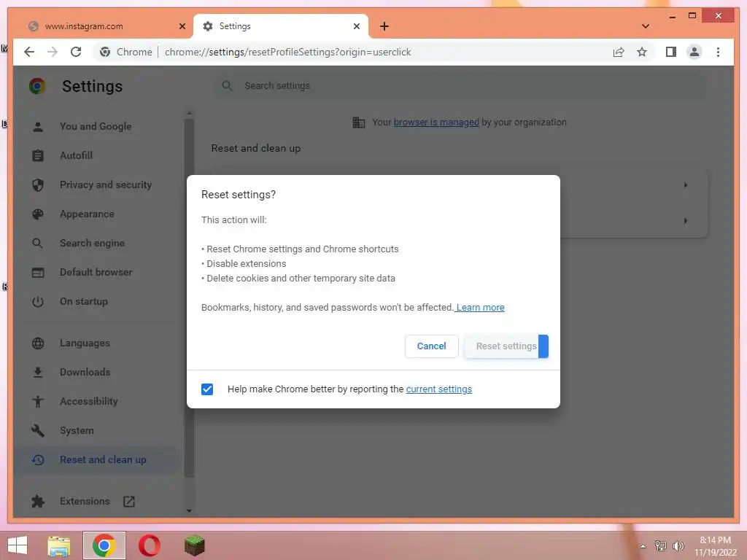The height and width of the screenshot is (560, 747).
Task: Share this page using the share icon
Action: [619, 52]
